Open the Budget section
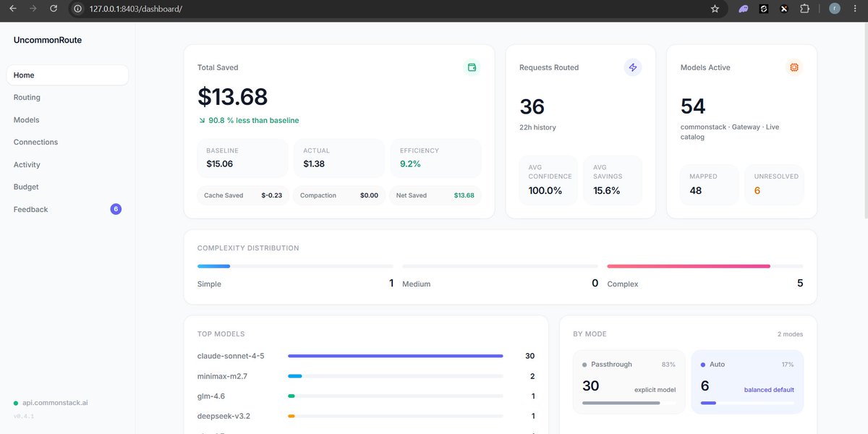 tap(67, 187)
